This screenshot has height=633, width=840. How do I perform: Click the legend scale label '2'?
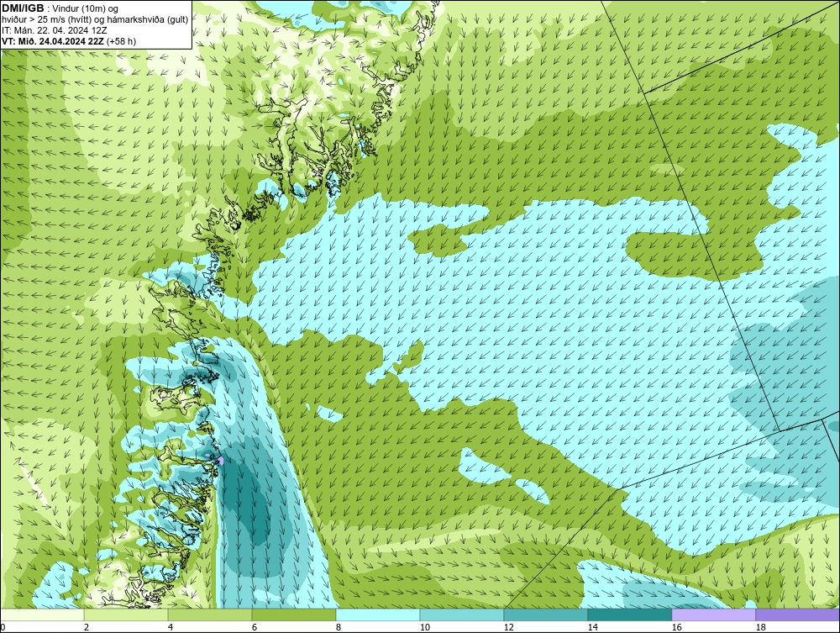[x=87, y=627]
